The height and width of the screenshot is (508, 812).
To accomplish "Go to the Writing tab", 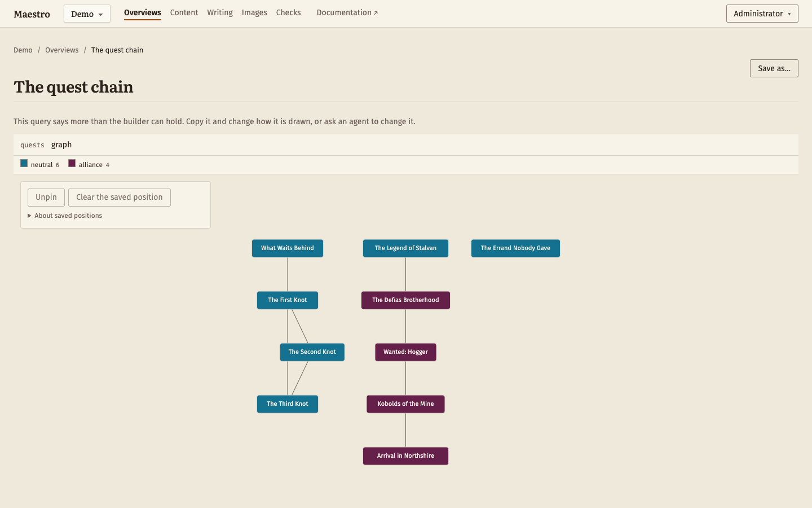I will tap(220, 12).
